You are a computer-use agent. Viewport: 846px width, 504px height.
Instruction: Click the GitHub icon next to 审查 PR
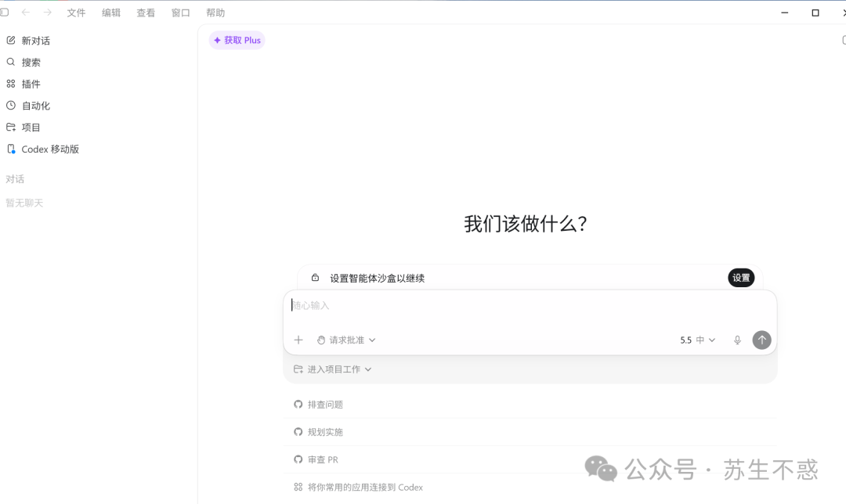[298, 459]
